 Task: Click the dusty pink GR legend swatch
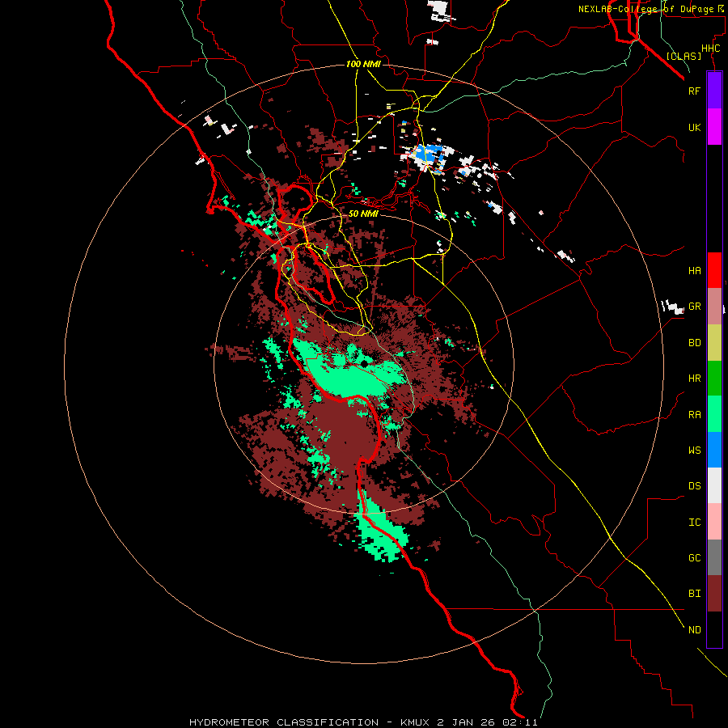[714, 307]
